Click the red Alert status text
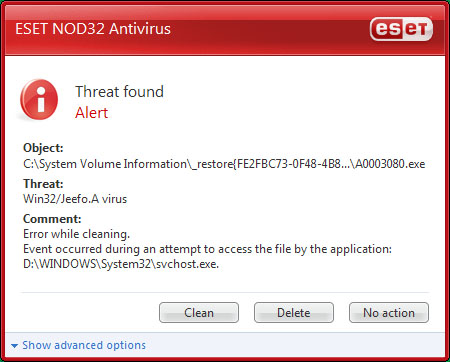The height and width of the screenshot is (362, 450). [92, 113]
